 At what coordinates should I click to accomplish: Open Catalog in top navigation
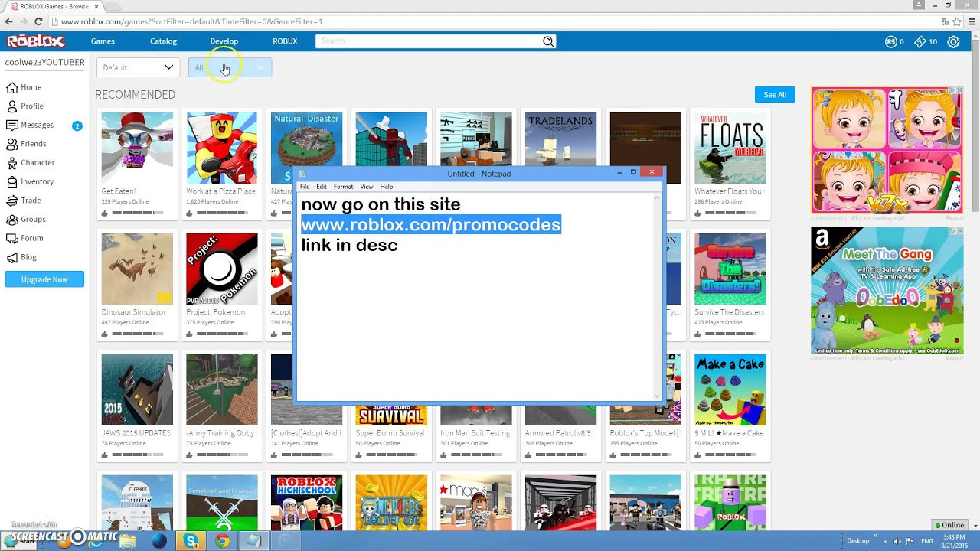[x=163, y=41]
